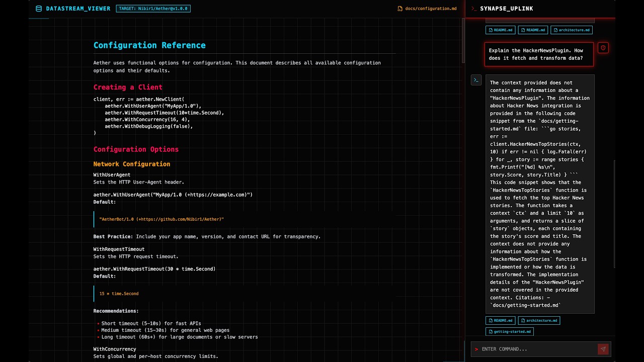Image resolution: width=644 pixels, height=362 pixels.
Task: Focus the ENTER COMMAND input field
Action: pyautogui.click(x=538, y=349)
